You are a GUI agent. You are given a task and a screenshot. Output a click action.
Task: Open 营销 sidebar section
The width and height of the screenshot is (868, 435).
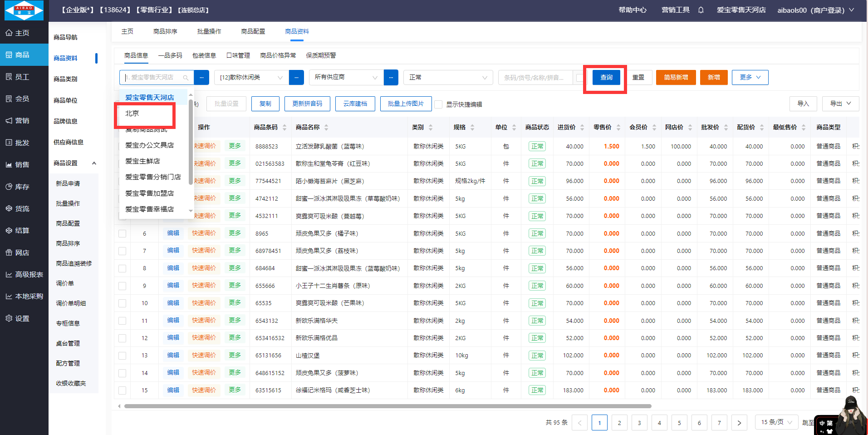pyautogui.click(x=24, y=120)
